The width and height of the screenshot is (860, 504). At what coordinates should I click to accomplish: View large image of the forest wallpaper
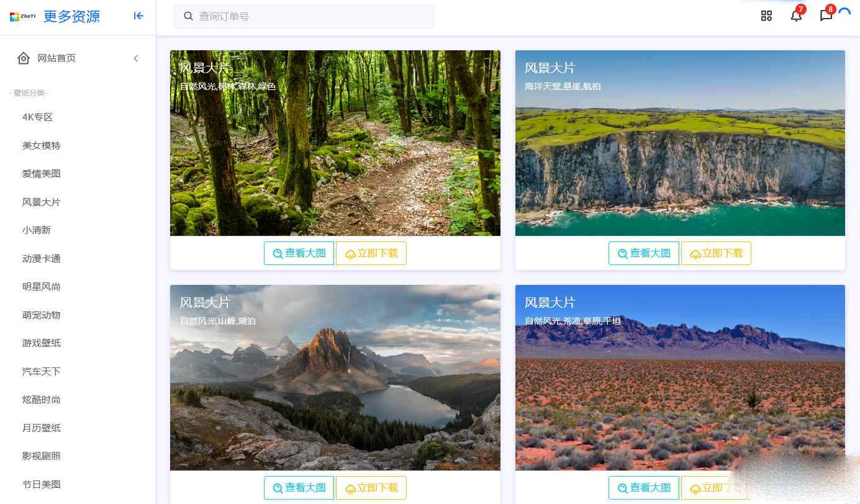[299, 253]
